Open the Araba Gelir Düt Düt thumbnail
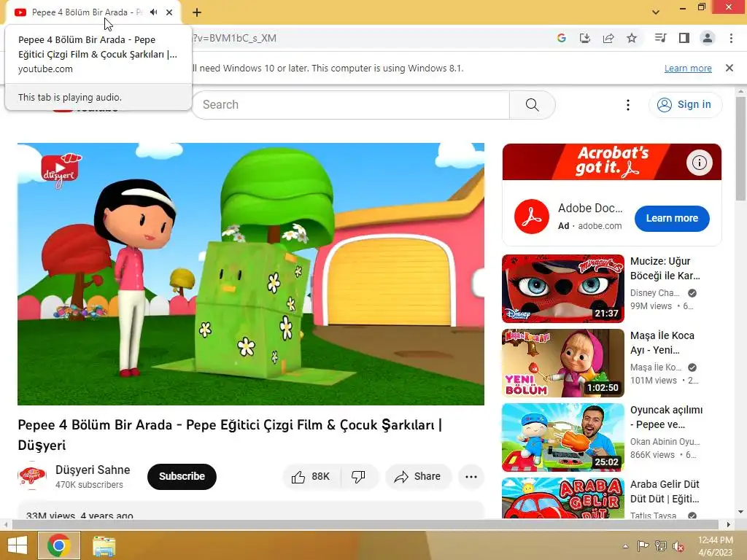The image size is (747, 560). [563, 498]
